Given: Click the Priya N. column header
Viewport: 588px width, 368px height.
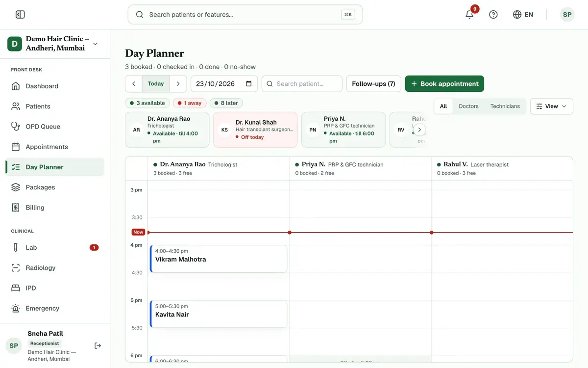Looking at the screenshot, I should (360, 168).
